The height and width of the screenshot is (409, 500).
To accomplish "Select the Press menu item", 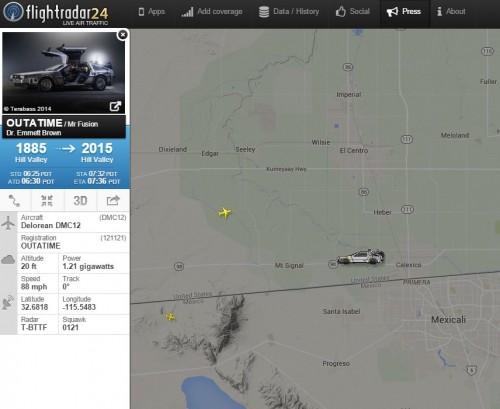I will coord(404,12).
